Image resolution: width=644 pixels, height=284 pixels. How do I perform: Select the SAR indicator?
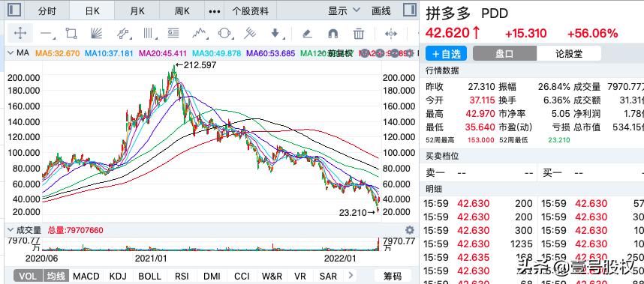pyautogui.click(x=328, y=276)
